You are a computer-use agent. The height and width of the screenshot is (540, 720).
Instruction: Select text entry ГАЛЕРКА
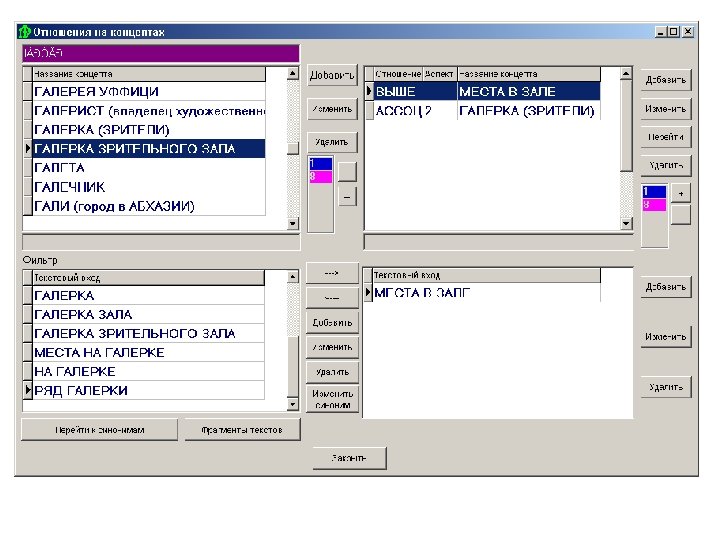click(x=148, y=295)
